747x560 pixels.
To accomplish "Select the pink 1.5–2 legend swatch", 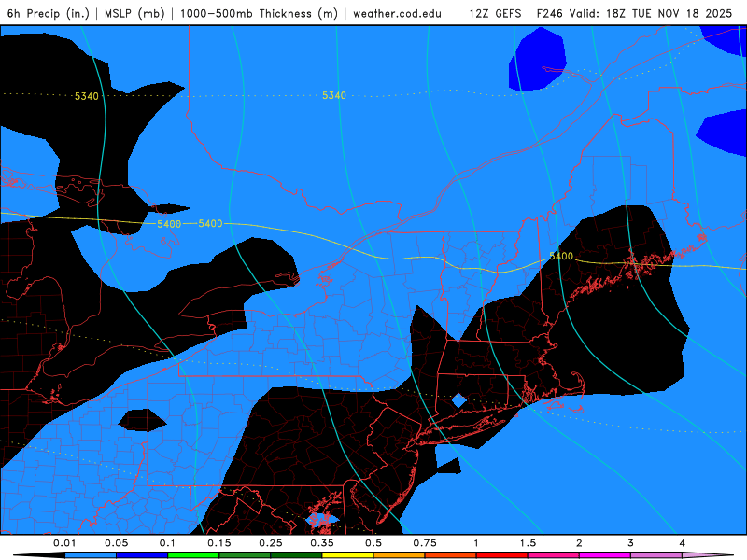I will pos(554,555).
